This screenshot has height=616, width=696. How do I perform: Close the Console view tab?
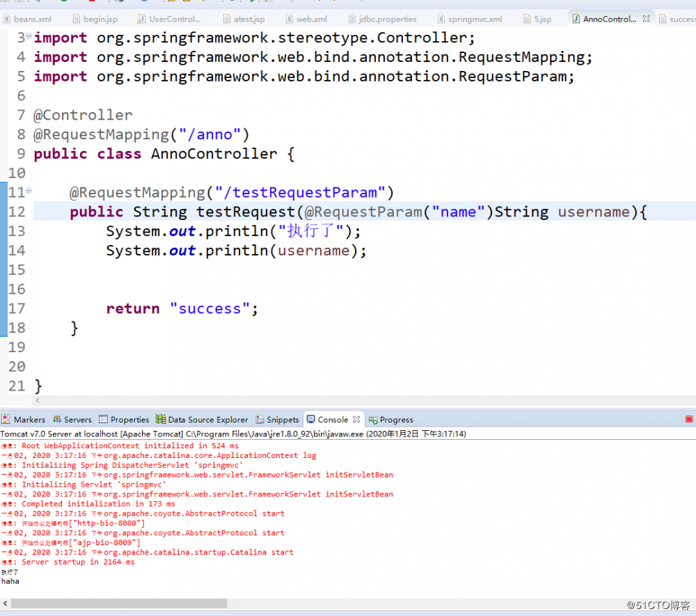(356, 419)
